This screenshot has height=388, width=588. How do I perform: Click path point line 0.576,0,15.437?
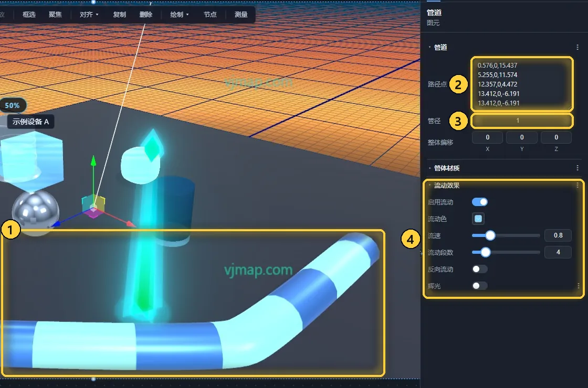[497, 65]
